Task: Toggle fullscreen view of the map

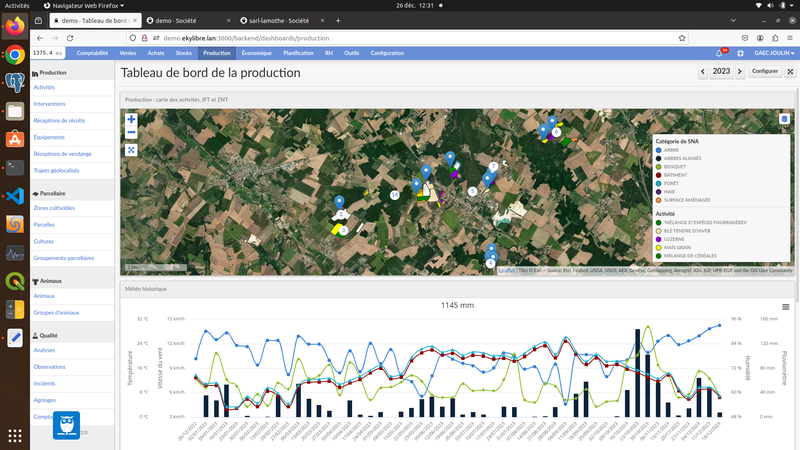Action: tap(131, 150)
